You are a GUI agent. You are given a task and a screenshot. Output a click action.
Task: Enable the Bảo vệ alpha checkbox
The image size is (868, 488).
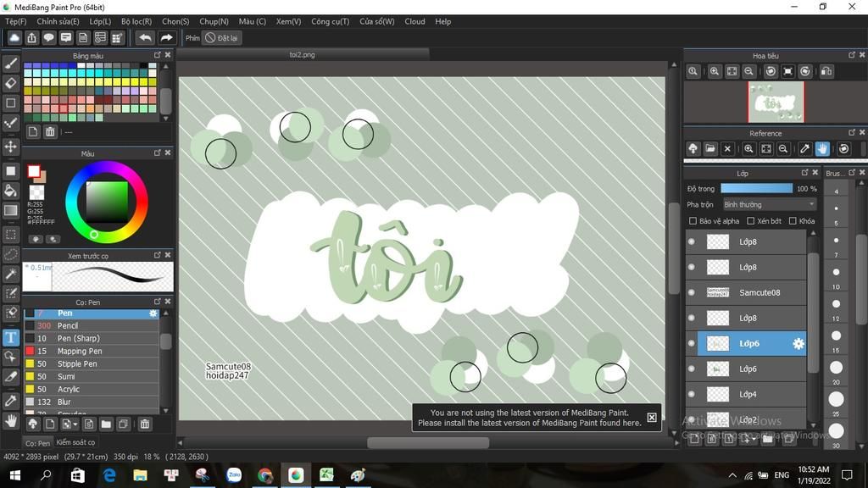693,221
